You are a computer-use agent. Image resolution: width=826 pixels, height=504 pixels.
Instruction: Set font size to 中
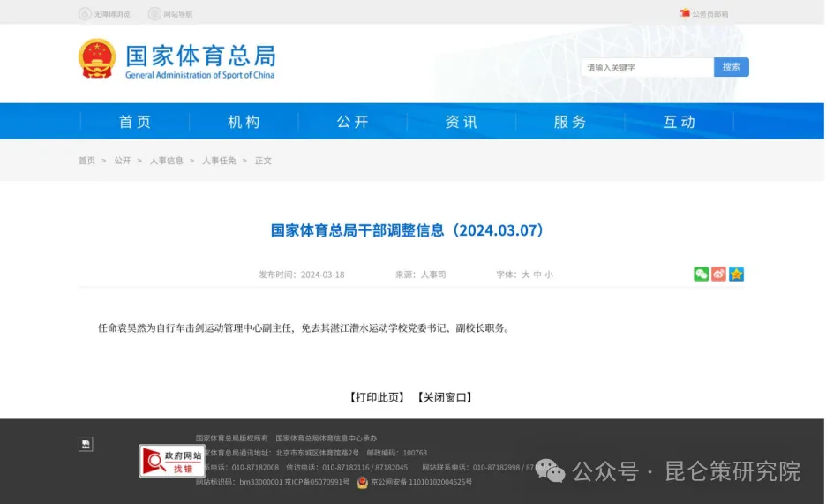click(537, 275)
